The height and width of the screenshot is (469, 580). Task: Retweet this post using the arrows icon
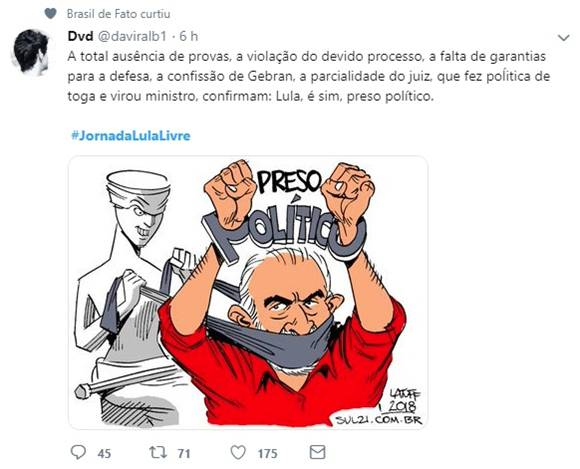(x=158, y=452)
